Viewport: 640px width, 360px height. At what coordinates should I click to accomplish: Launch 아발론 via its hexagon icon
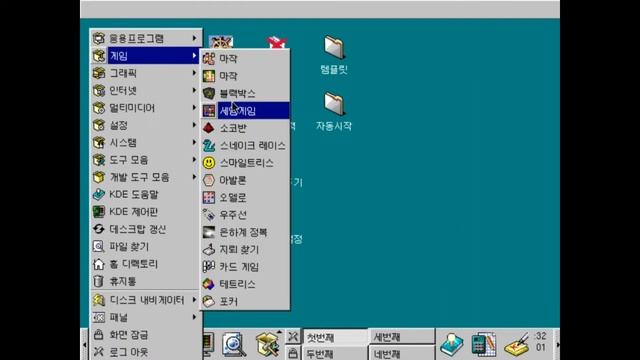coord(209,180)
